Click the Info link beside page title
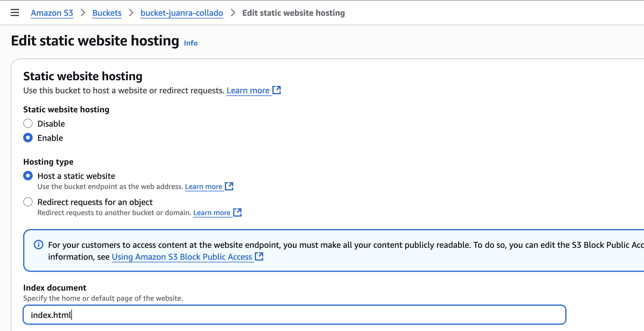Screen dimensions: 644x331 coord(191,43)
